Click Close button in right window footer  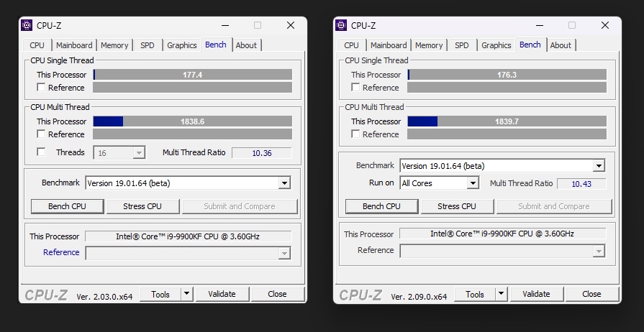click(592, 294)
